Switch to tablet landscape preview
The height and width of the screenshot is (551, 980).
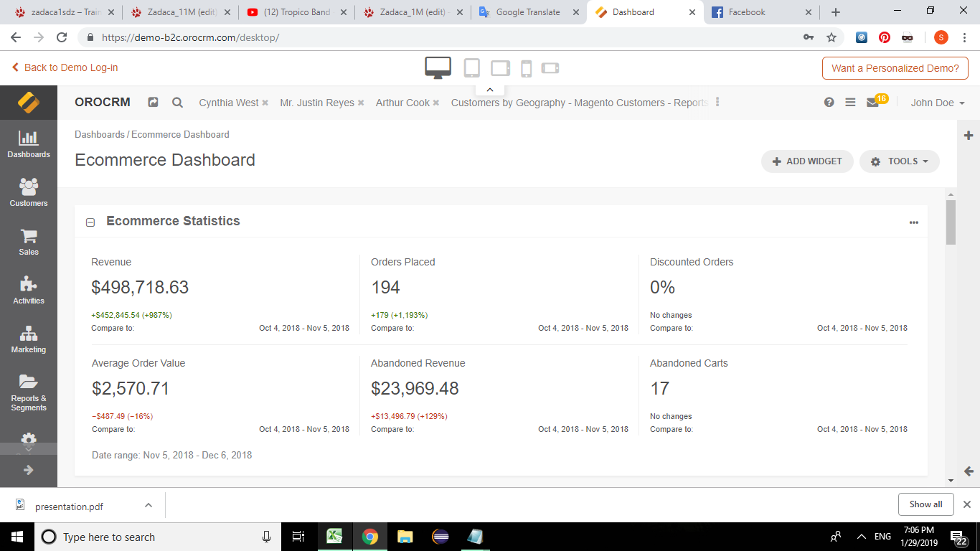click(500, 68)
